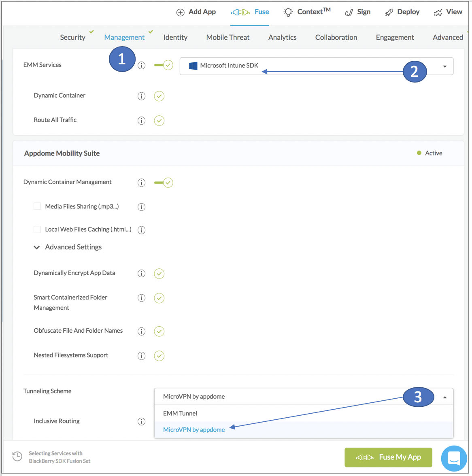Toggle Dynamically Encrypt App Data checkmark
Viewport: 472px width, 476px height.
click(x=159, y=274)
